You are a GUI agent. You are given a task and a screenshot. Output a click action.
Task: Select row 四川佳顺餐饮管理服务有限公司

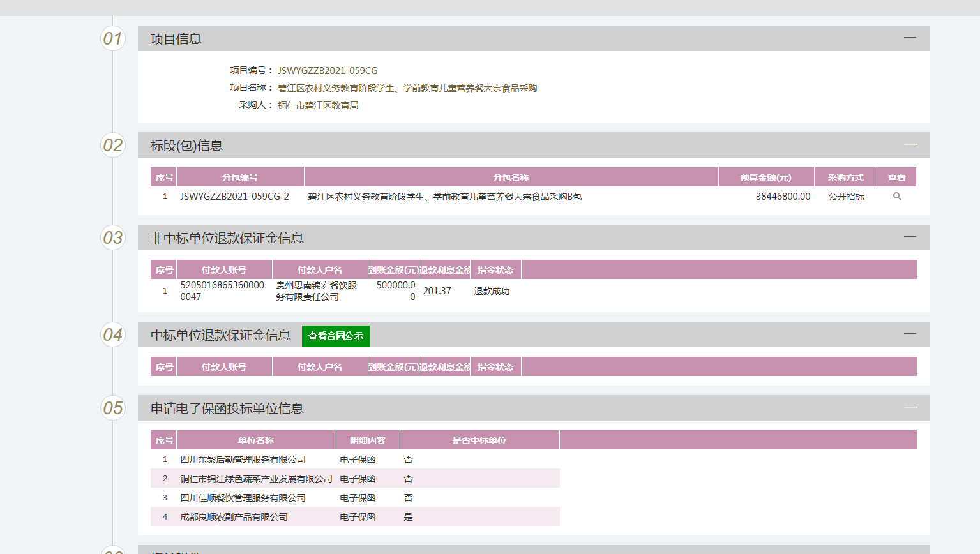click(x=355, y=498)
